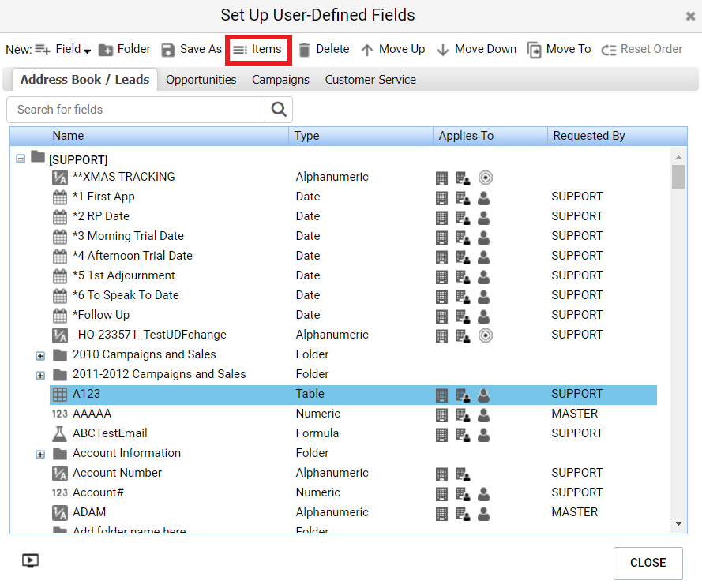Open the New Field dropdown
This screenshot has width=702, height=588.
tap(73, 50)
